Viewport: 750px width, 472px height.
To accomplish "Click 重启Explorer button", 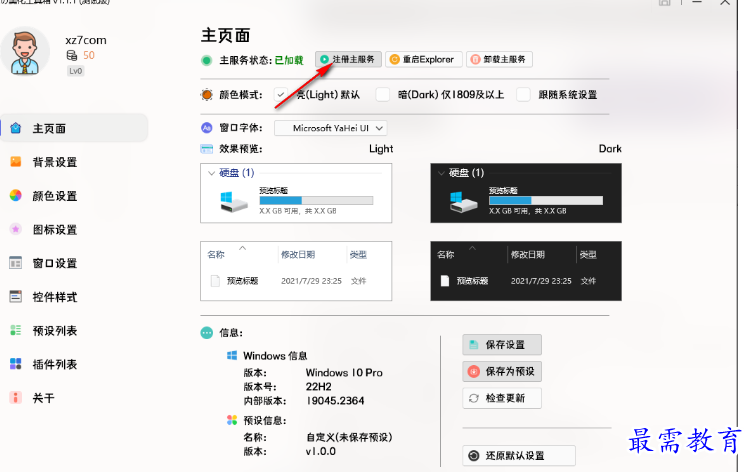I will 424,59.
